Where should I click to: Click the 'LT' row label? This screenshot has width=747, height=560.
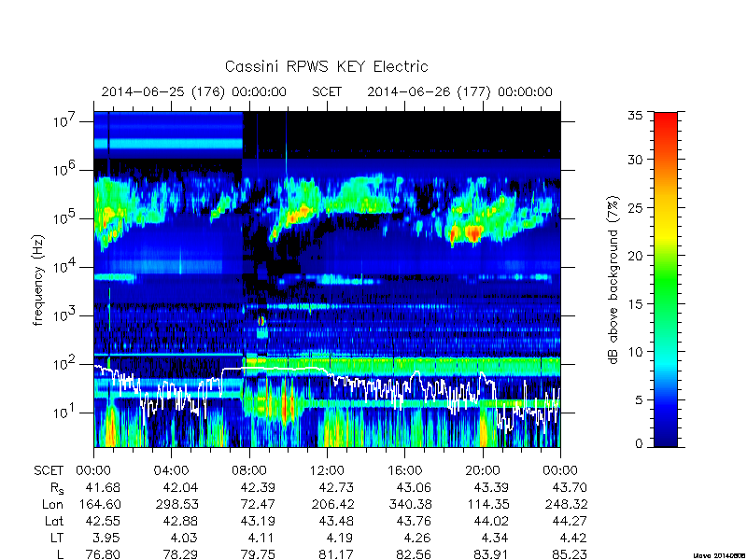[x=56, y=538]
